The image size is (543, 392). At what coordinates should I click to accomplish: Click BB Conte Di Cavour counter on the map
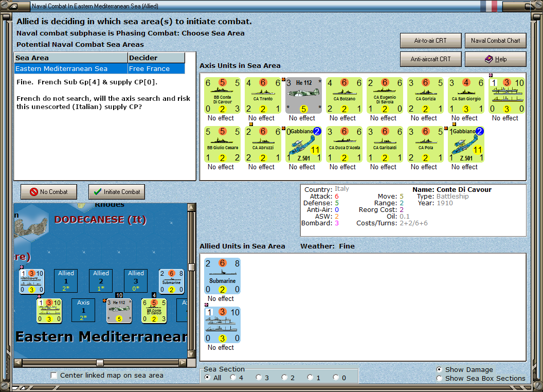coord(154,311)
